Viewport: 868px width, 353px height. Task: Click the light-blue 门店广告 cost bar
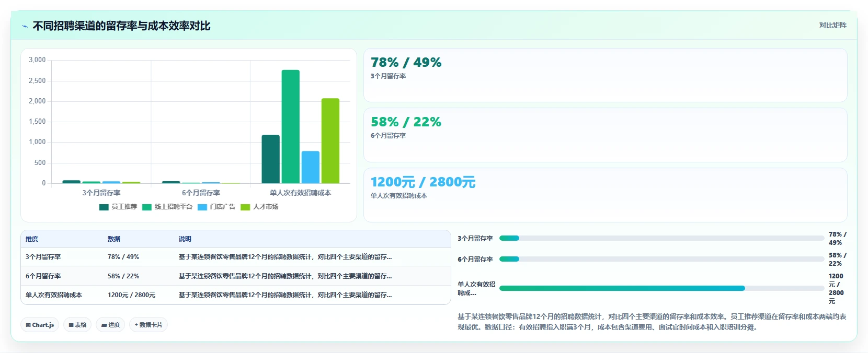click(x=311, y=167)
